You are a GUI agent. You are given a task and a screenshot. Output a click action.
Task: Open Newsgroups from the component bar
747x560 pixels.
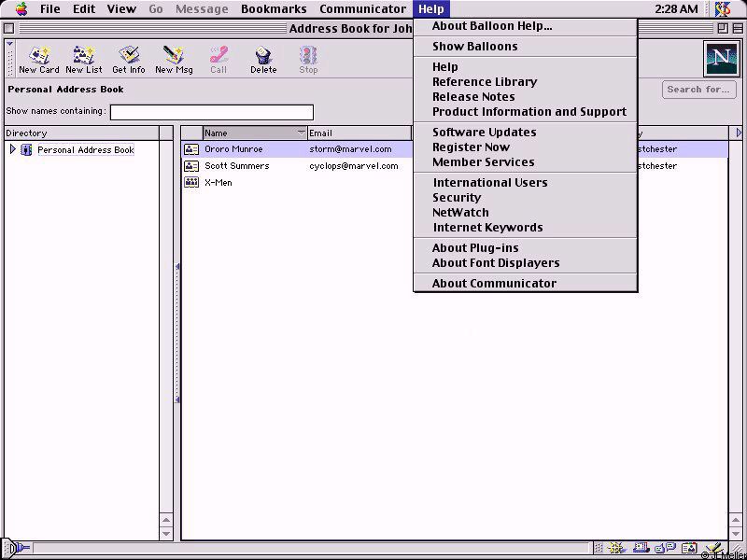pos(666,548)
